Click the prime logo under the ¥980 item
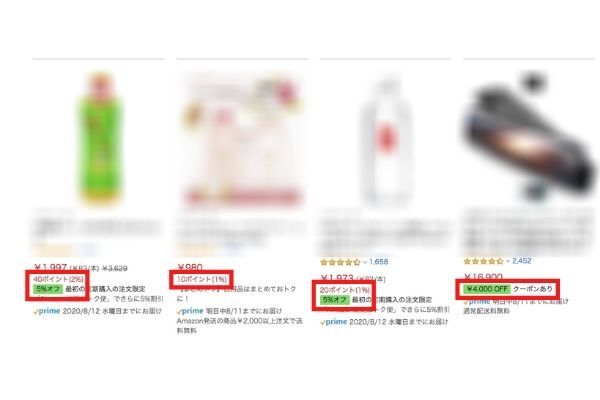The image size is (600, 400). pos(190,311)
